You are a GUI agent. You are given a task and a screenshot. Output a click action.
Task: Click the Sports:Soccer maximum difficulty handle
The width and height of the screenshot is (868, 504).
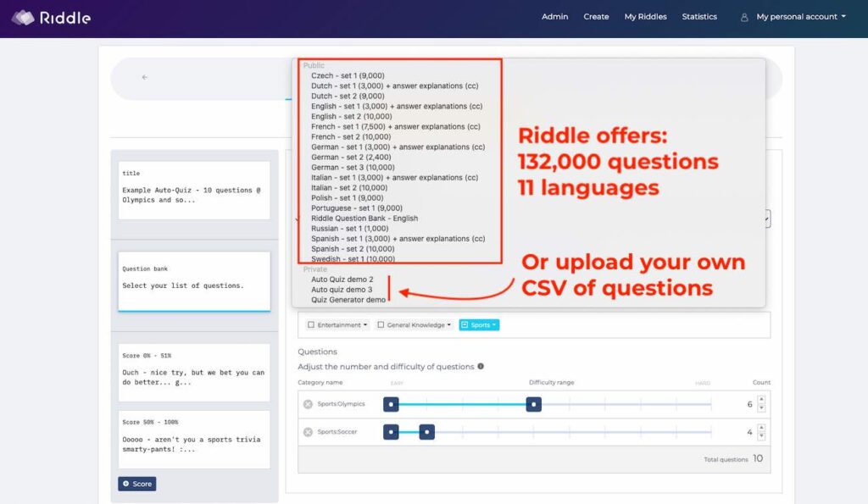tap(427, 432)
